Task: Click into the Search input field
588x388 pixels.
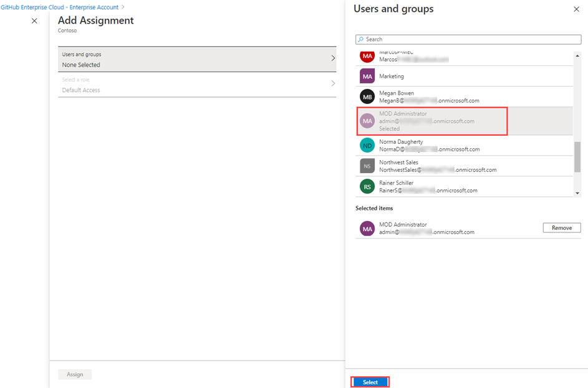Action: (x=468, y=39)
